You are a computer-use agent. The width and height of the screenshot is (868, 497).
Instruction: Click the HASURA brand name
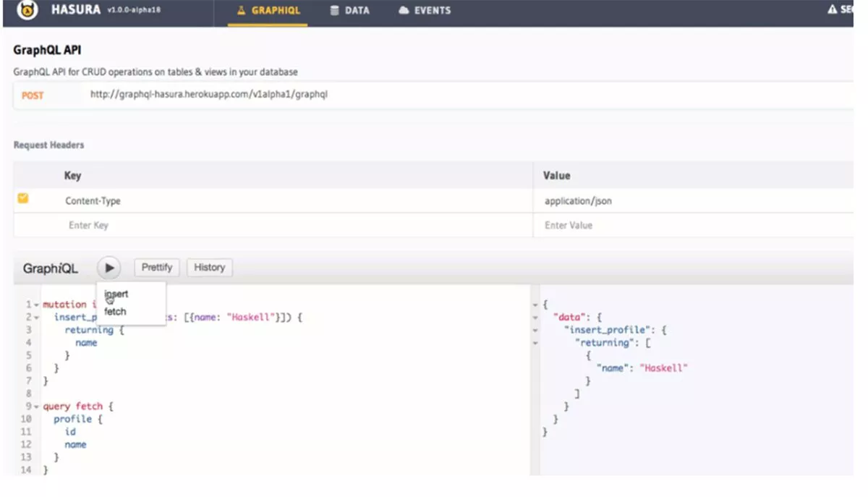(x=76, y=10)
